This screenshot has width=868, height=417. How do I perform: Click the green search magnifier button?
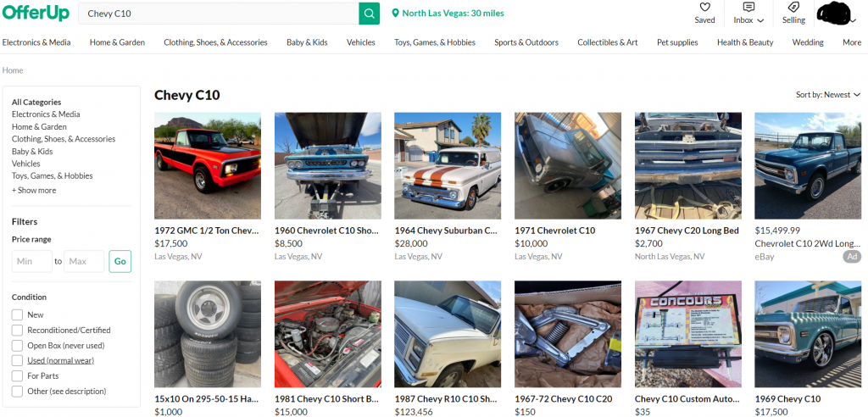pyautogui.click(x=370, y=14)
